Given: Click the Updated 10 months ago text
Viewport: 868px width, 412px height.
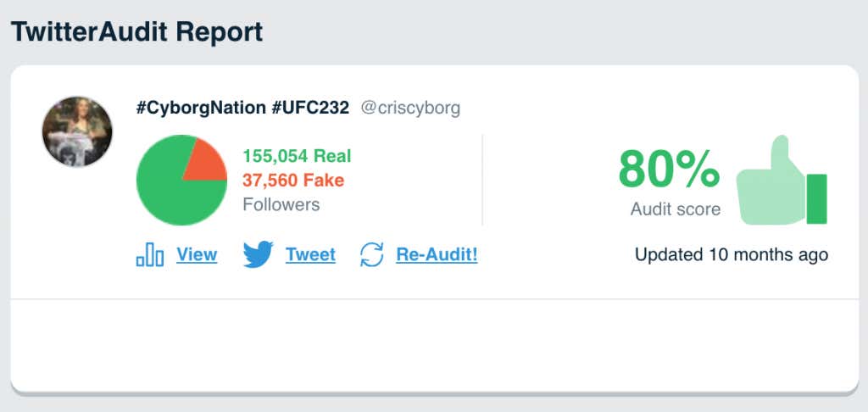Looking at the screenshot, I should point(732,254).
